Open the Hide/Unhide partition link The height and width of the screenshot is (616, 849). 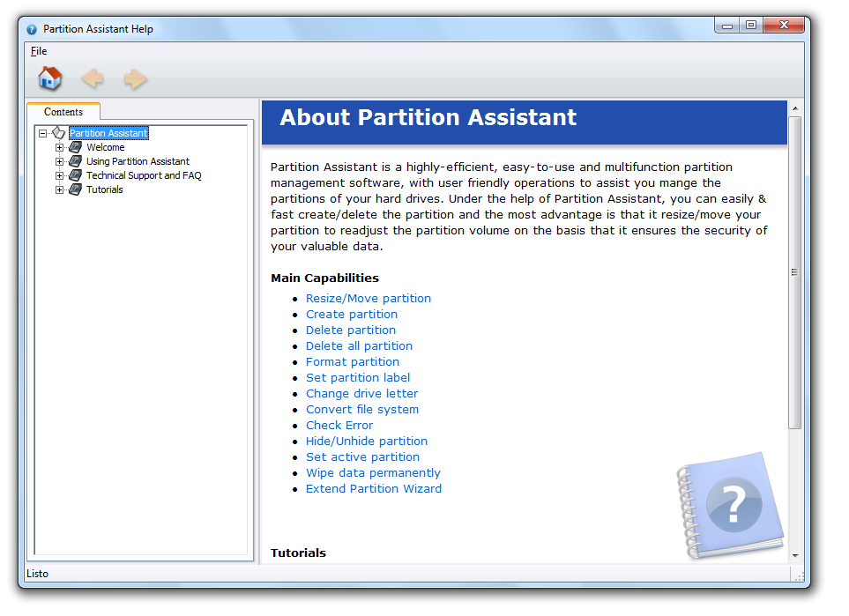pyautogui.click(x=367, y=442)
